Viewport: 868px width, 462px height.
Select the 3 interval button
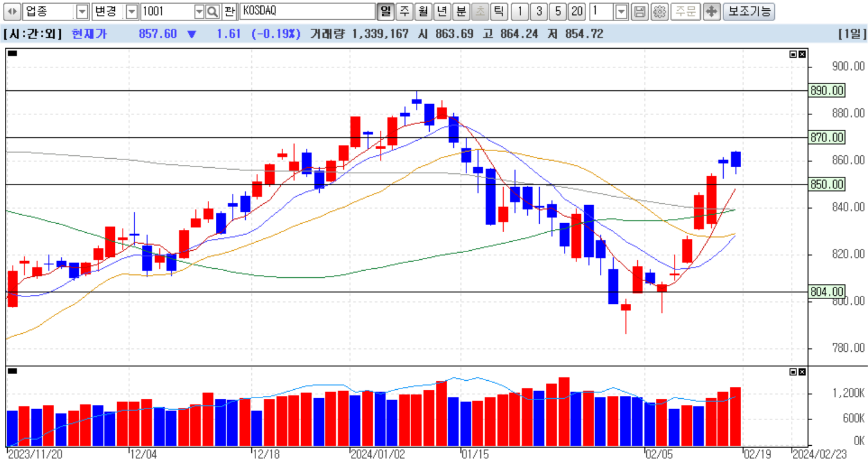point(539,11)
